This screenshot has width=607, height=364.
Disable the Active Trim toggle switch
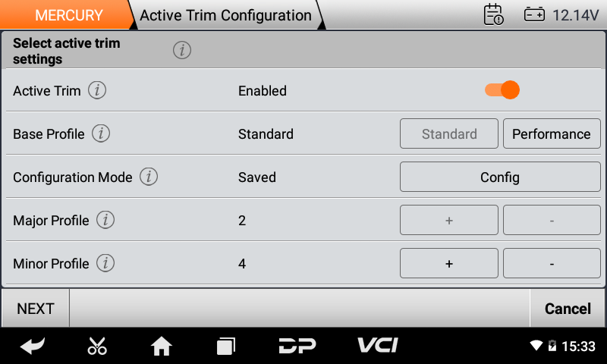pos(502,90)
